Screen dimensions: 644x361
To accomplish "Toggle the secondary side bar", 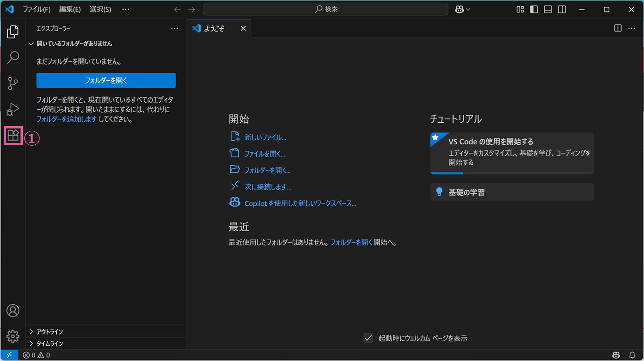I will pos(562,10).
